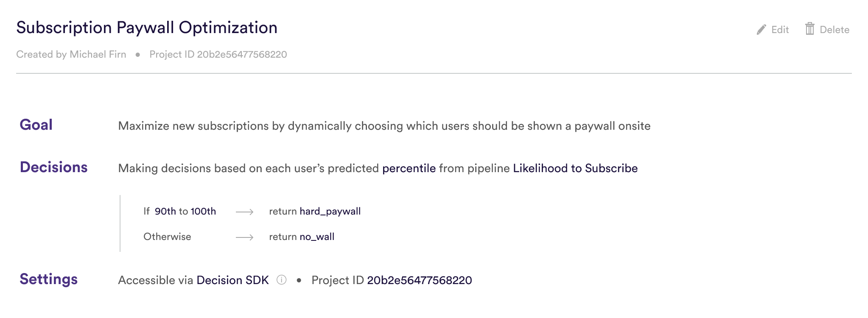
Task: Click the Subscription Paywall Optimization title
Action: (x=147, y=28)
